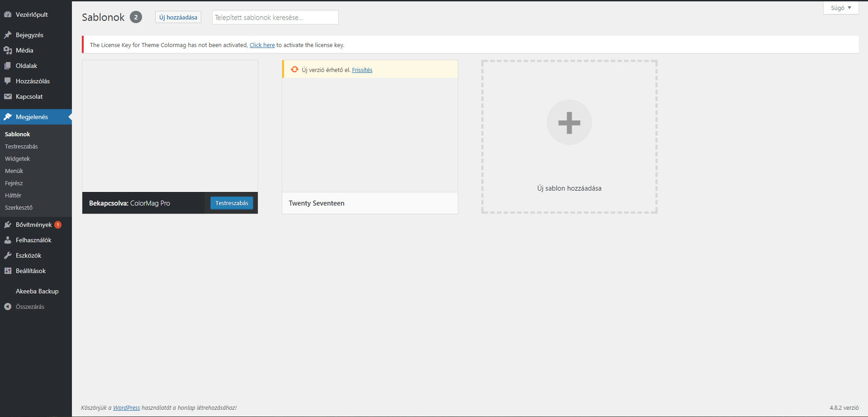Click the orange update refresh icon

point(294,69)
